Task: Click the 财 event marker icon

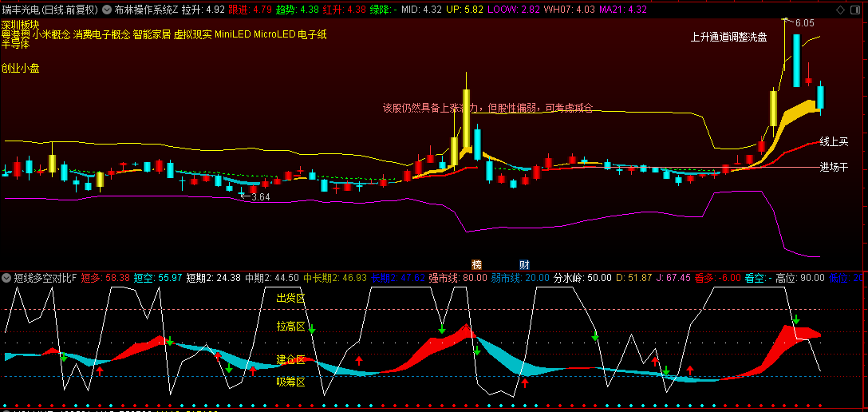Action: 523,264
